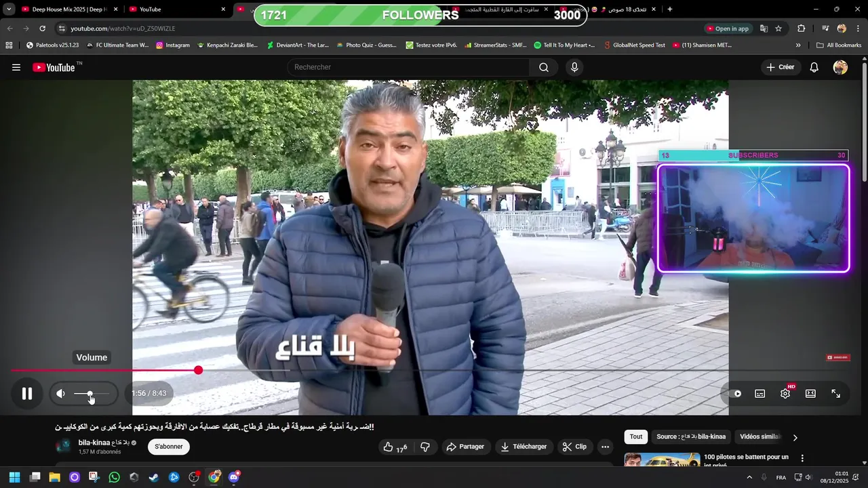Select the Tout filter chip

(636, 437)
